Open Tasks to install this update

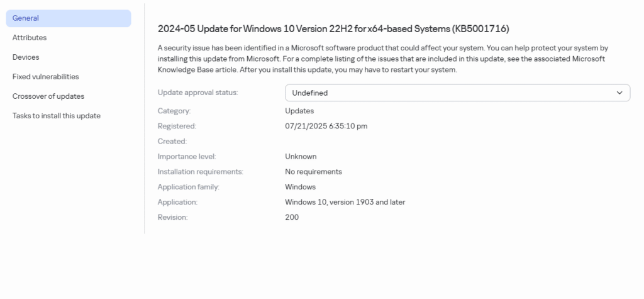point(56,116)
